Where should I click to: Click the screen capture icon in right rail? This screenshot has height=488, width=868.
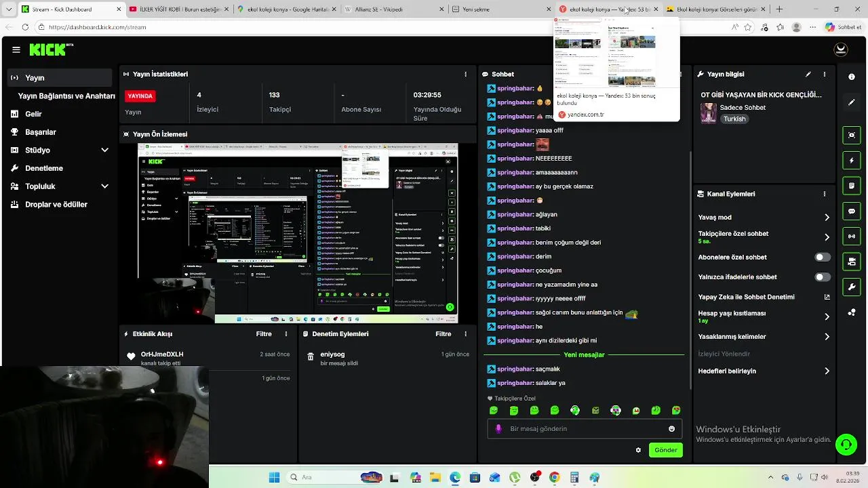(852, 135)
